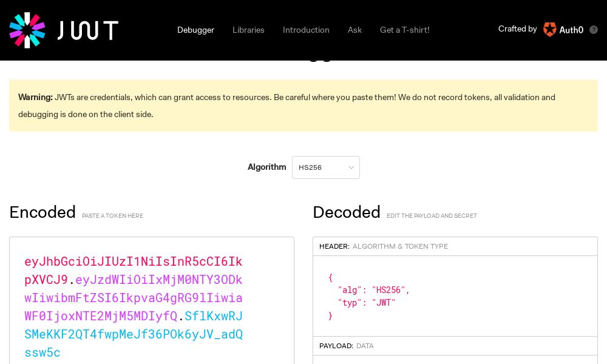Open the question mark help icon

tap(594, 30)
